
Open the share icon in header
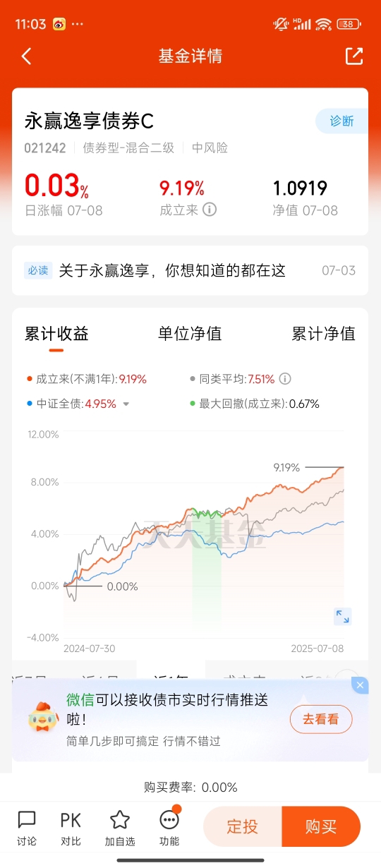point(354,56)
